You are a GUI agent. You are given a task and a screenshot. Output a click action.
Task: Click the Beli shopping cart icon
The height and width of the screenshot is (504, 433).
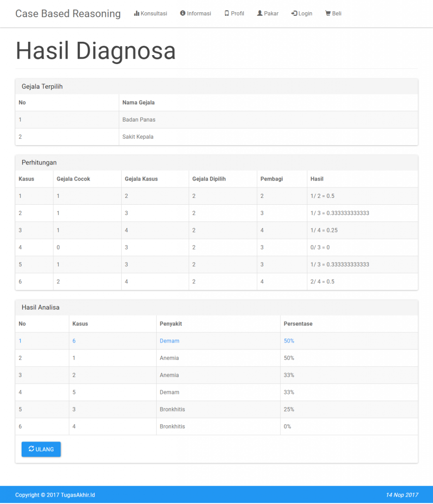tap(328, 14)
